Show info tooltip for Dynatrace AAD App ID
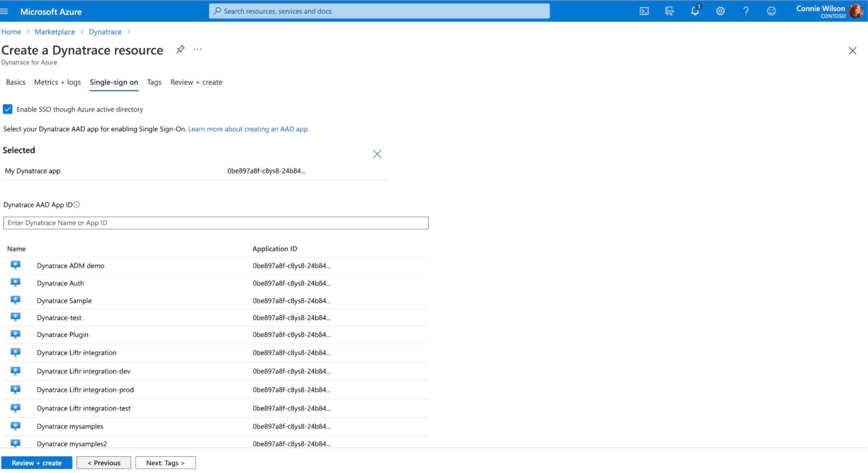Viewport: 868px width, 473px height. pyautogui.click(x=77, y=205)
